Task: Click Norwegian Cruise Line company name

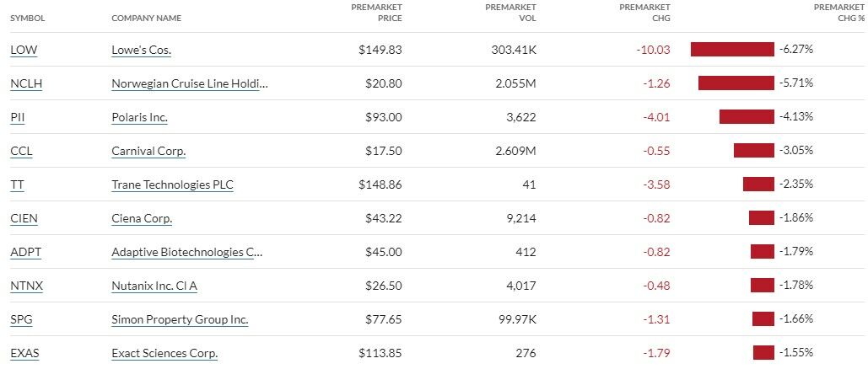Action: [190, 83]
